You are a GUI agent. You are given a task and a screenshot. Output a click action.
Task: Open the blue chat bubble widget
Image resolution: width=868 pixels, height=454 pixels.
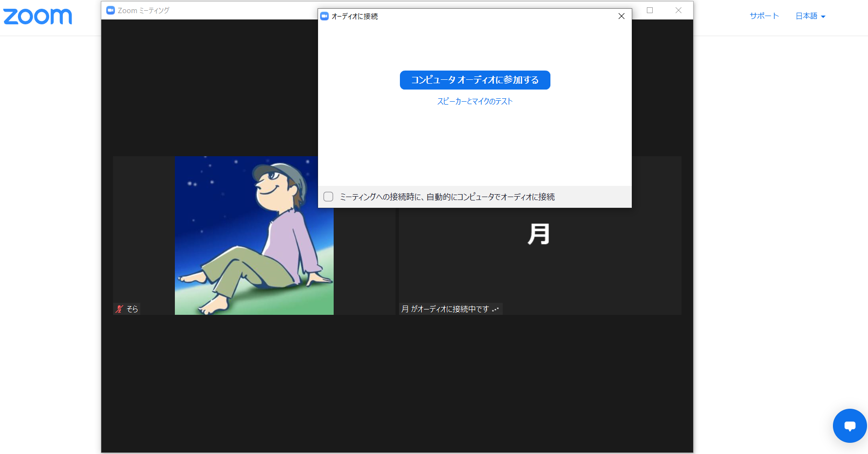pyautogui.click(x=849, y=426)
